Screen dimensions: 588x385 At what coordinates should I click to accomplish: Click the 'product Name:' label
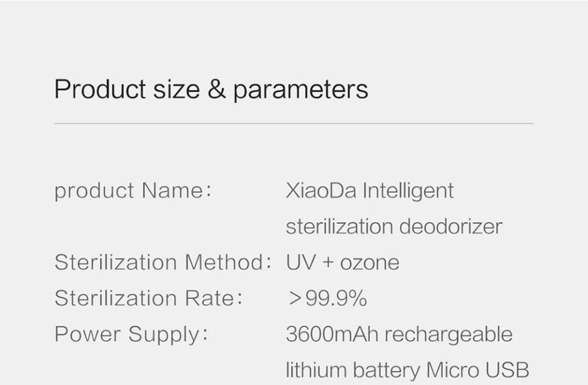click(133, 191)
